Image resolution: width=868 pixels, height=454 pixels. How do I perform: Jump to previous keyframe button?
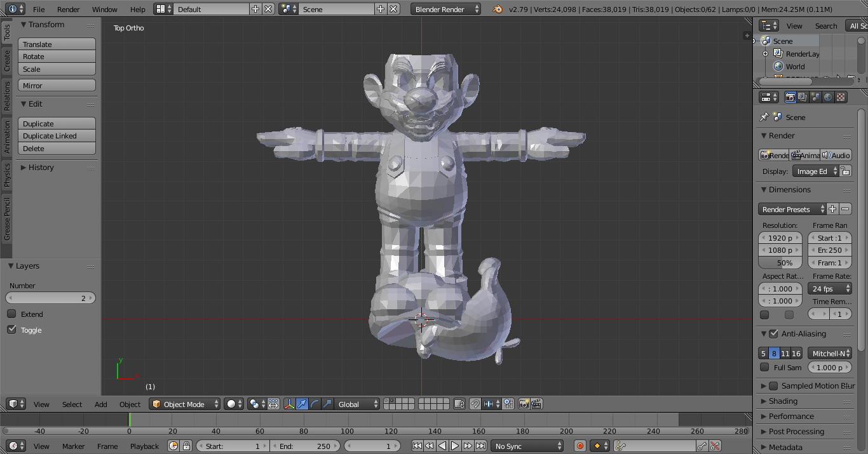pyautogui.click(x=430, y=446)
